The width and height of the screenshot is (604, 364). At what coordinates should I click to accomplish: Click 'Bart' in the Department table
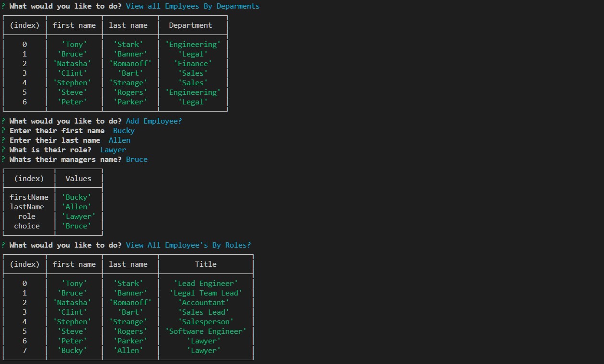pyautogui.click(x=130, y=73)
